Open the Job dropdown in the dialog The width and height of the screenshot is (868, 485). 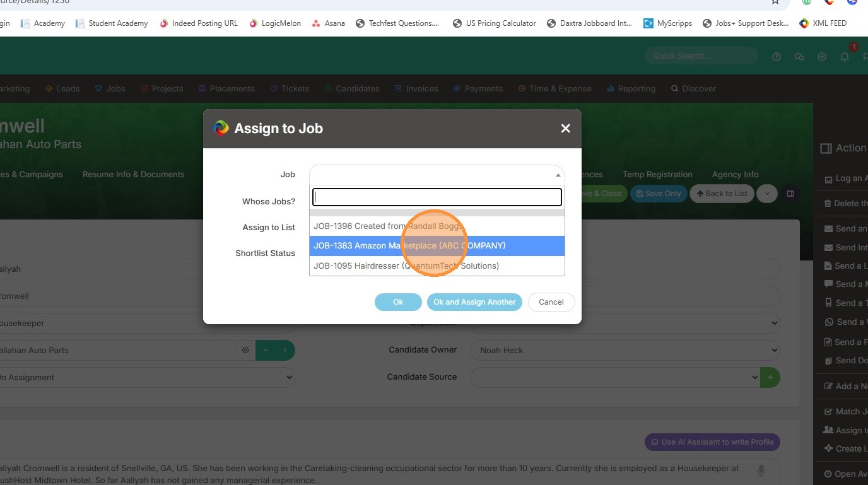[x=437, y=175]
